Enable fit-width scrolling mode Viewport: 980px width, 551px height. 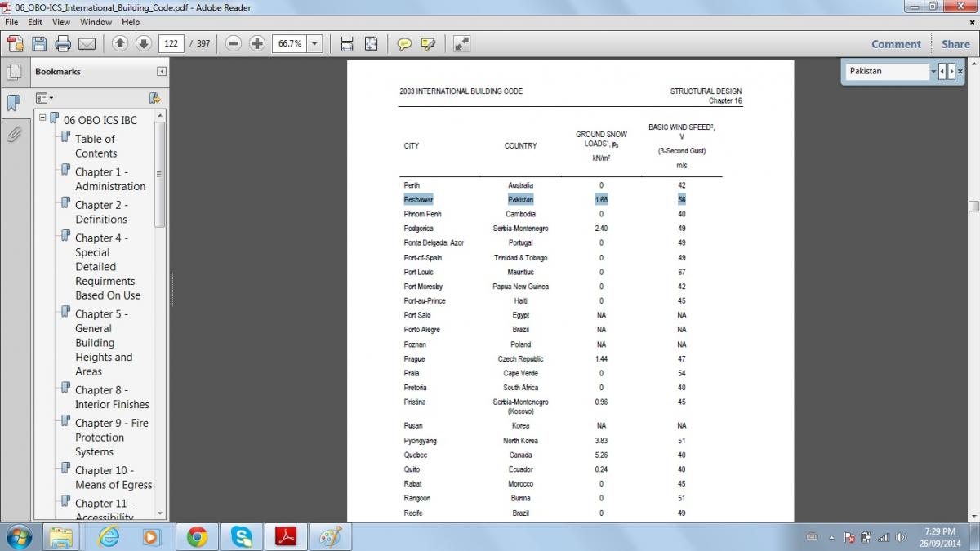click(347, 44)
